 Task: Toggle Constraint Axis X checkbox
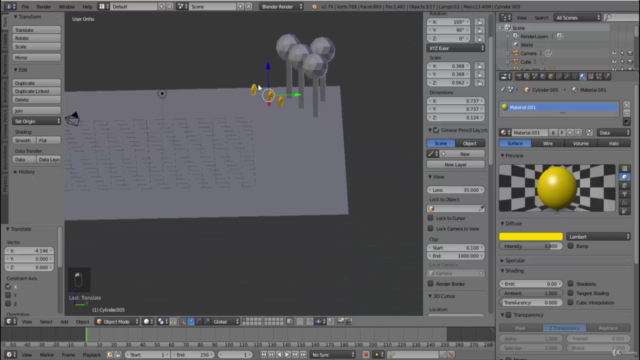pyautogui.click(x=8, y=287)
